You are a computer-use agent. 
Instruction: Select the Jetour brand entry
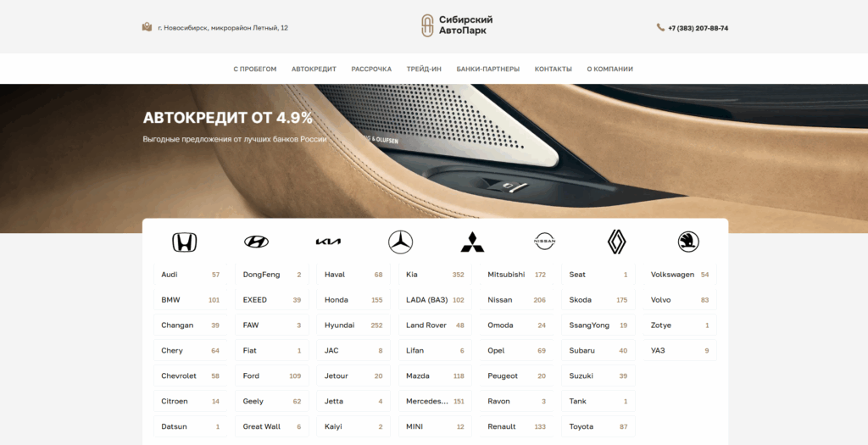[353, 375]
